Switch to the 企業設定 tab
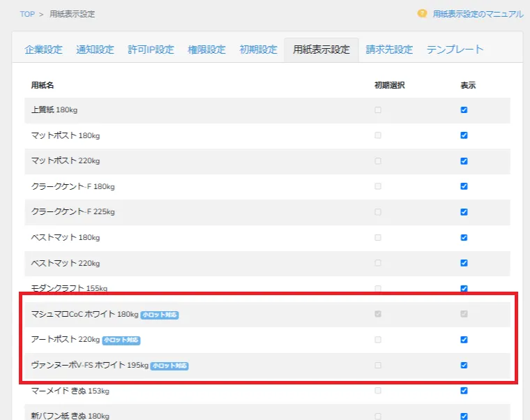 pos(43,50)
